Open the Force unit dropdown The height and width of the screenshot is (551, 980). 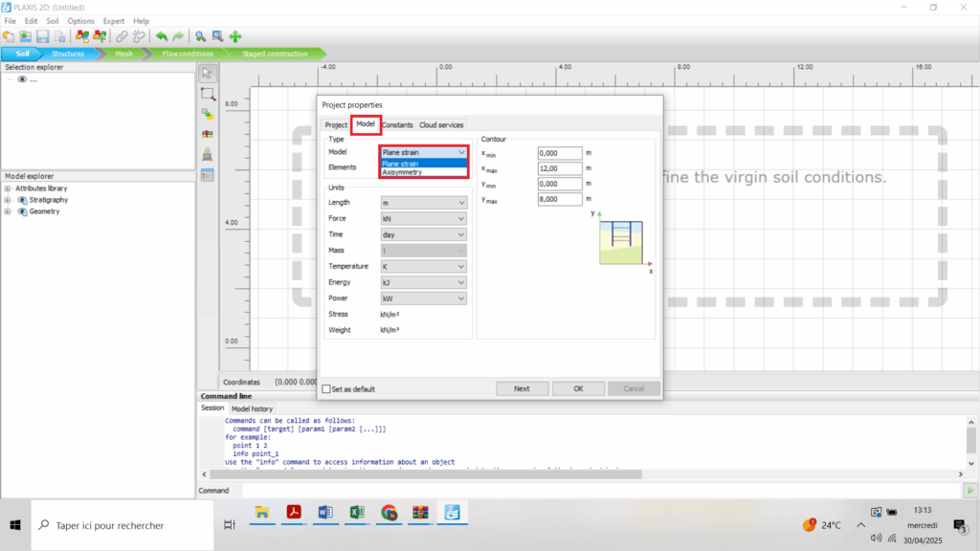tap(423, 219)
